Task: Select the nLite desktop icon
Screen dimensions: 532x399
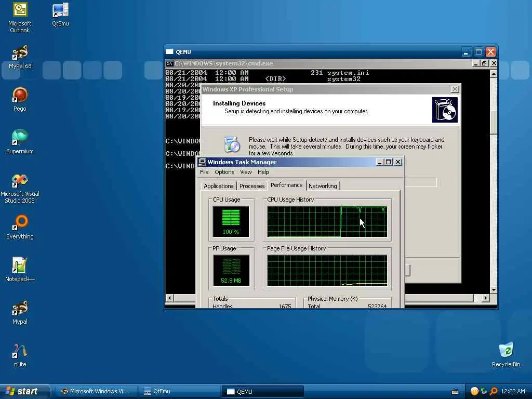Action: coord(20,355)
